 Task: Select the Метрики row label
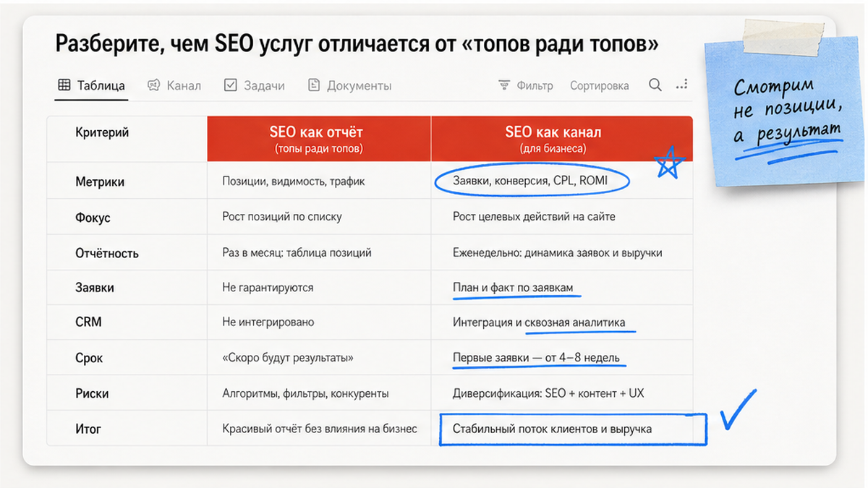pyautogui.click(x=100, y=182)
